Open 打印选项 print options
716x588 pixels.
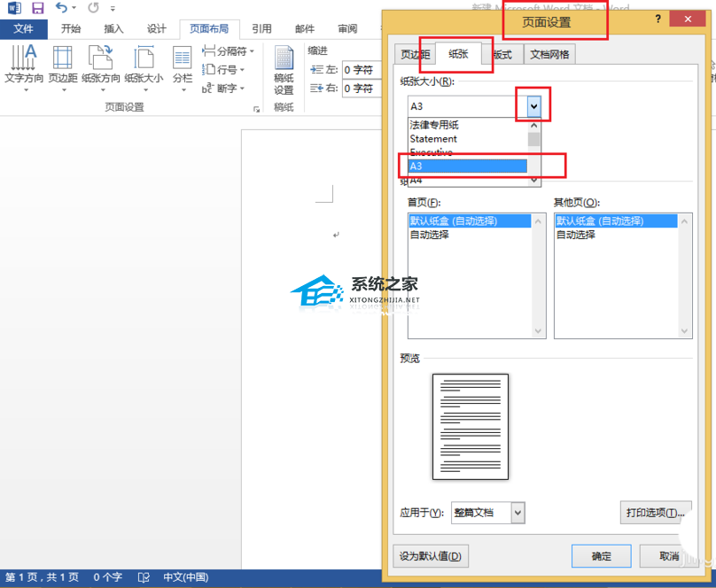point(656,513)
